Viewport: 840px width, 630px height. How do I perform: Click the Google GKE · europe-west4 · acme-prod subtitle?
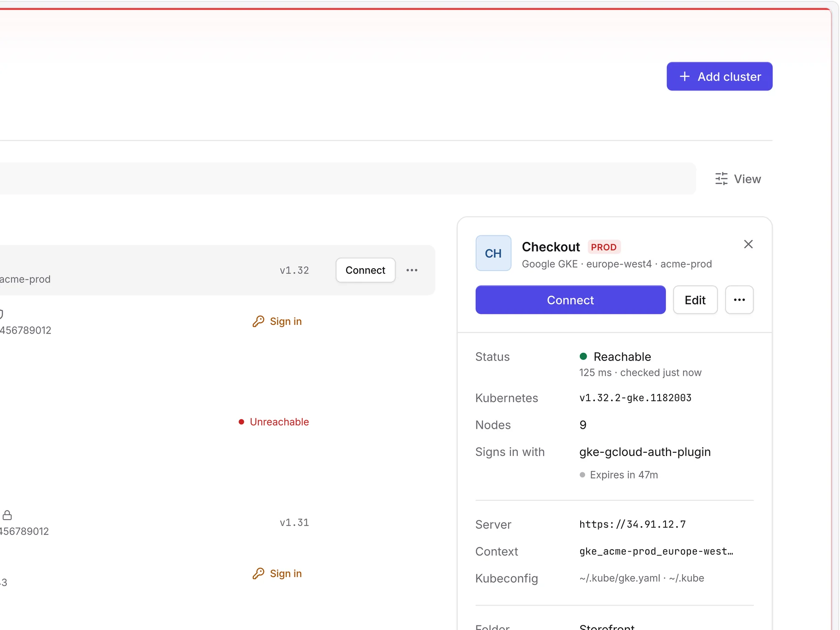(617, 264)
